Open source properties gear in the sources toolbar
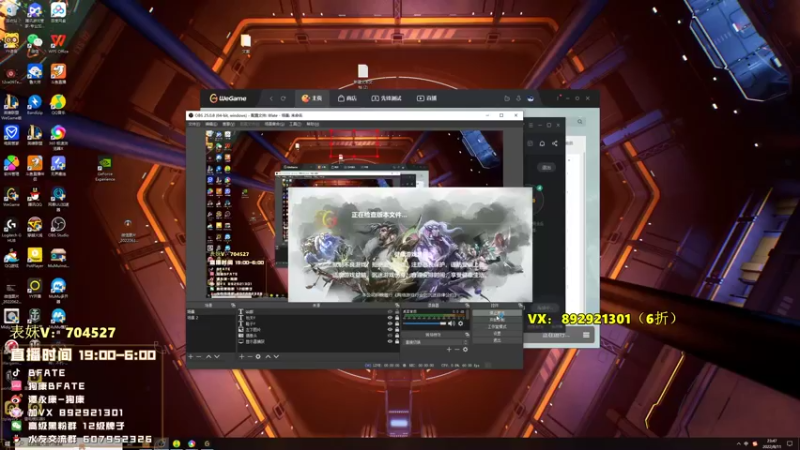The height and width of the screenshot is (450, 800). [258, 357]
